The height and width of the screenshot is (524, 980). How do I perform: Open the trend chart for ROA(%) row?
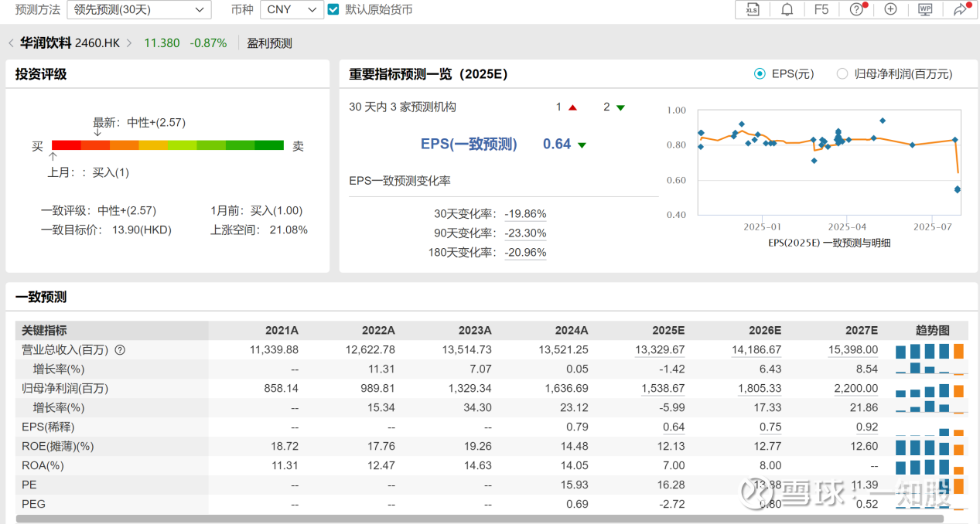[930, 466]
